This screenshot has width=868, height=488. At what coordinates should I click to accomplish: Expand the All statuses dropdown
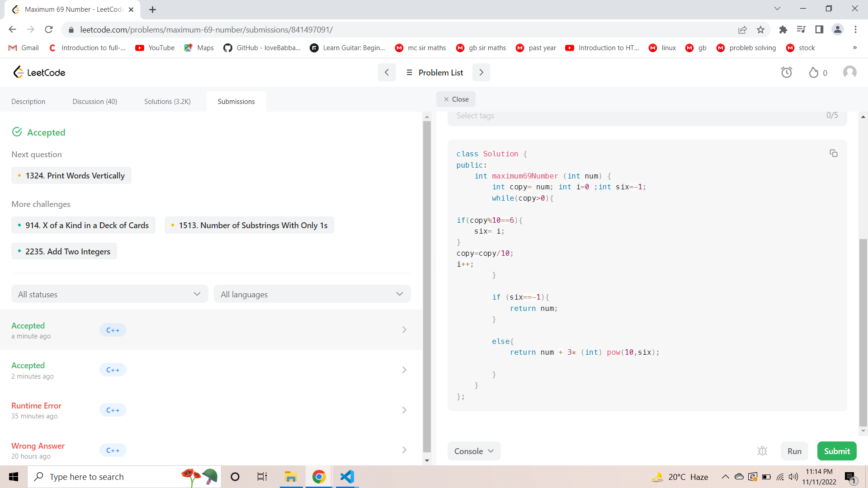(x=109, y=294)
